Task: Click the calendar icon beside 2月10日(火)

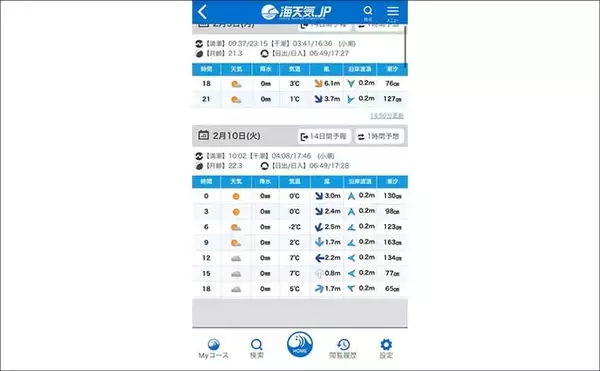Action: [203, 135]
